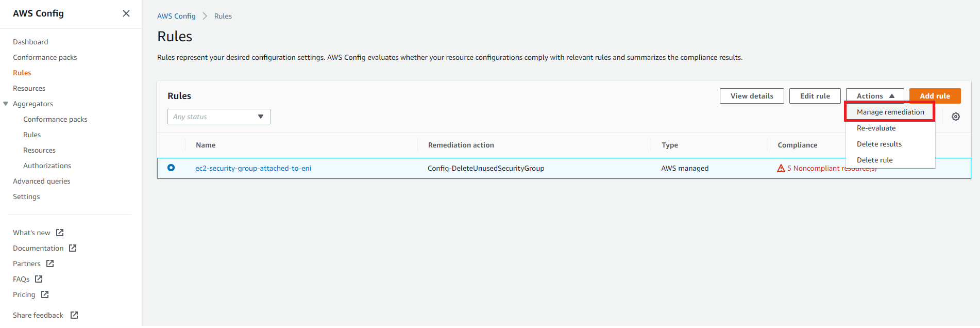Click the View details button
980x328 pixels.
[x=752, y=96]
